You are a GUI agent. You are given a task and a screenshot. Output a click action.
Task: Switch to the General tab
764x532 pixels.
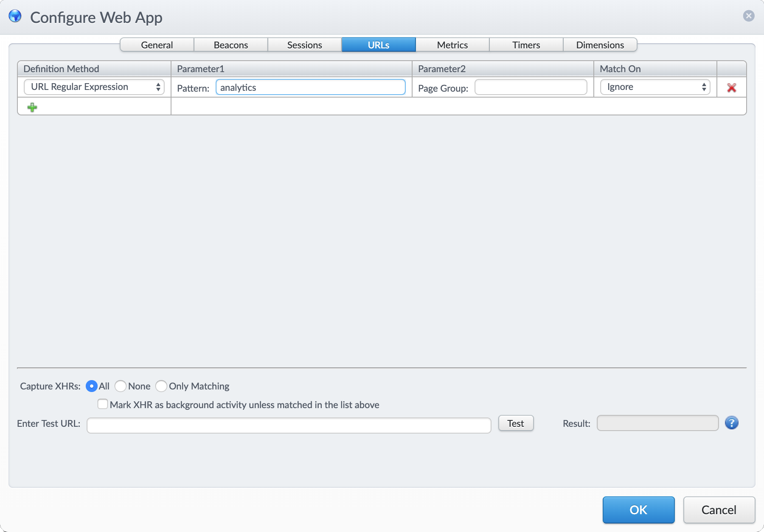tap(157, 45)
